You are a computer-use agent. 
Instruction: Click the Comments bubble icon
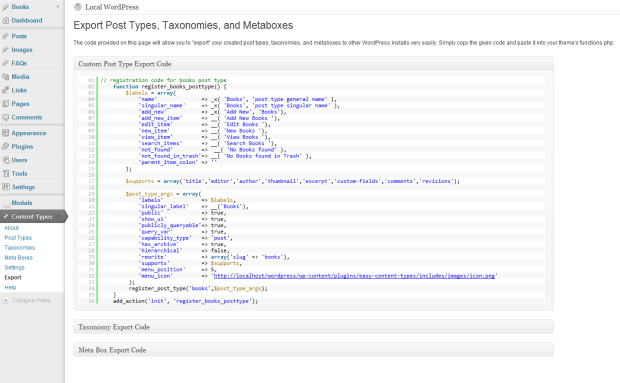pyautogui.click(x=5, y=117)
